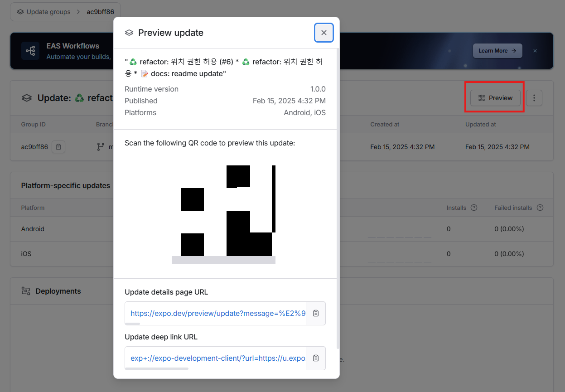Click Android failed installs 0 (0.00%)
Screen dimensions: 565x392
pos(509,229)
